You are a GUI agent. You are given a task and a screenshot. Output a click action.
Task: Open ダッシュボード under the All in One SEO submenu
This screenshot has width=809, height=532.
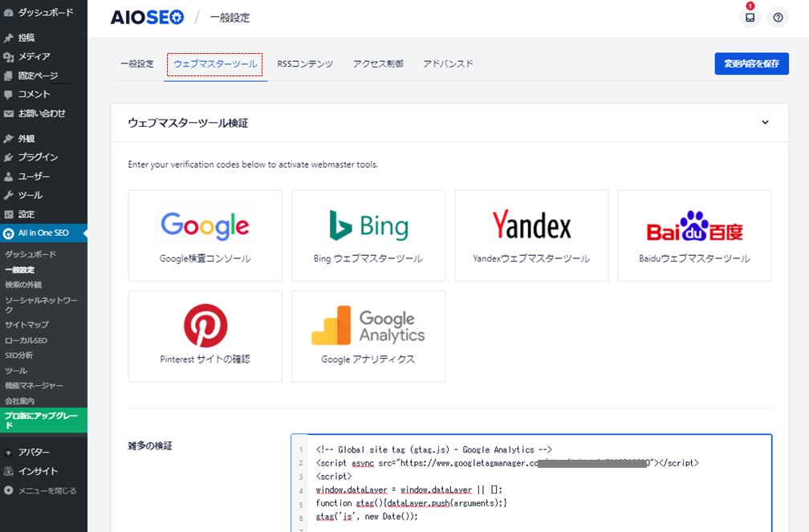(30, 254)
